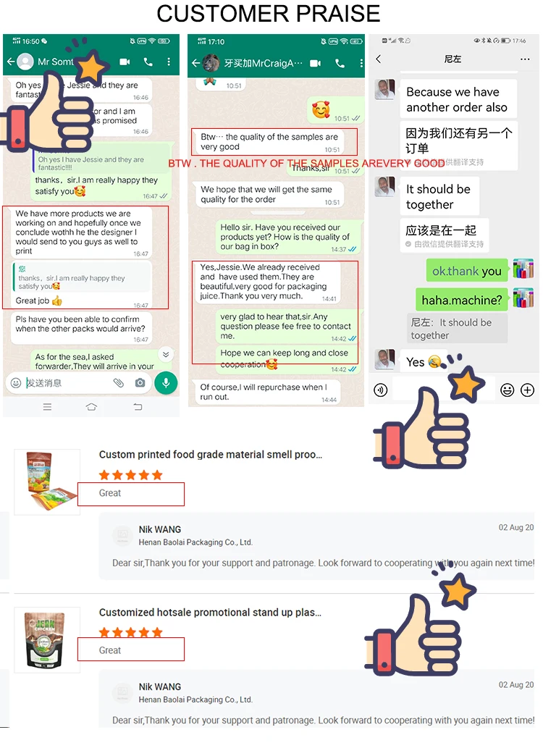Tap video call icon in Mr Somt chat
The height and width of the screenshot is (756, 543).
pos(125,62)
